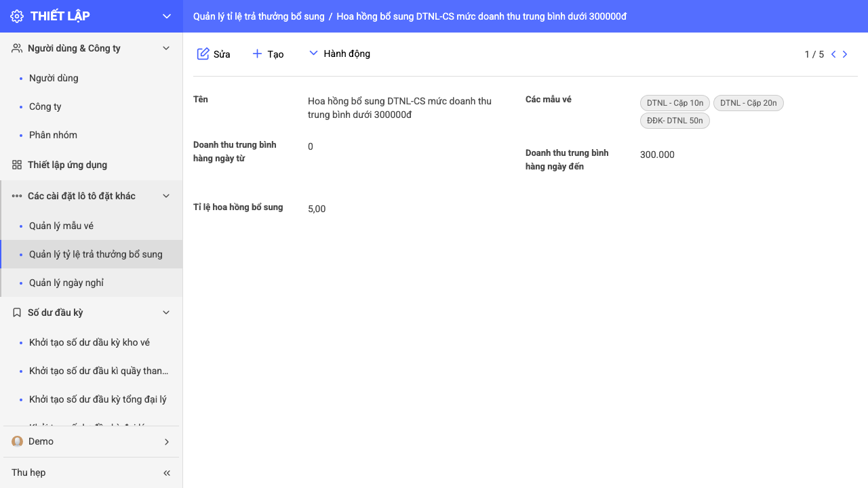868x488 pixels.
Task: Collapse sidebar with Thu hẹp double-chevron icon
Action: pos(167,473)
